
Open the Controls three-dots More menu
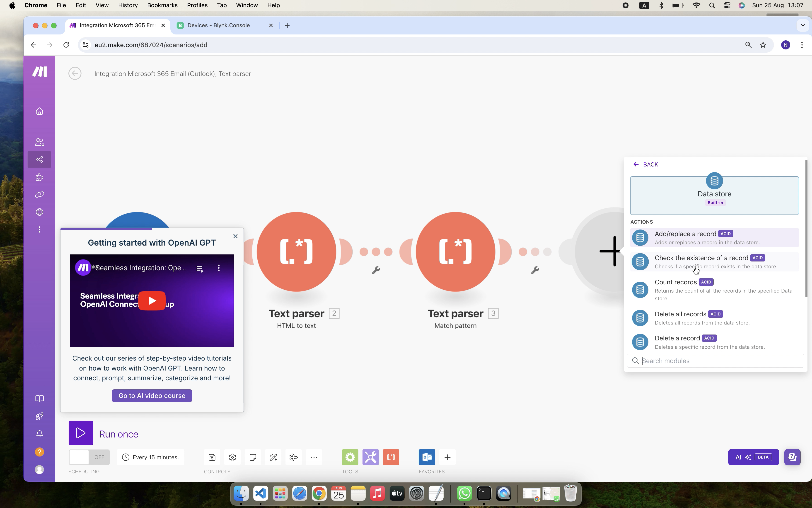[x=314, y=457]
